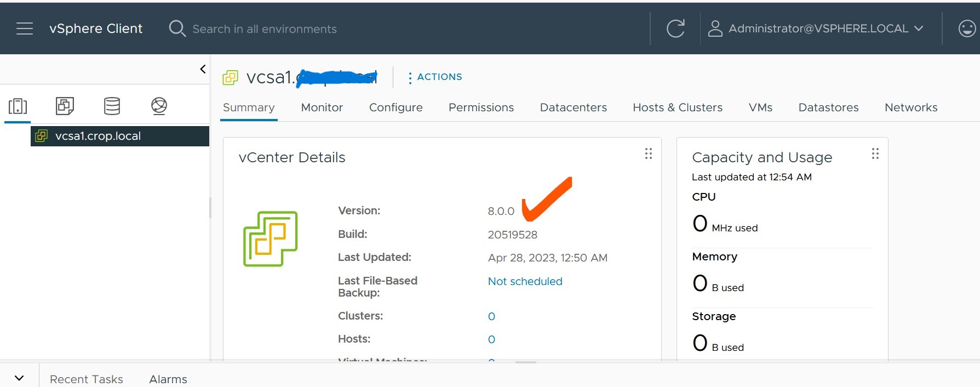
Task: Open the ACTIONS menu
Action: (435, 77)
